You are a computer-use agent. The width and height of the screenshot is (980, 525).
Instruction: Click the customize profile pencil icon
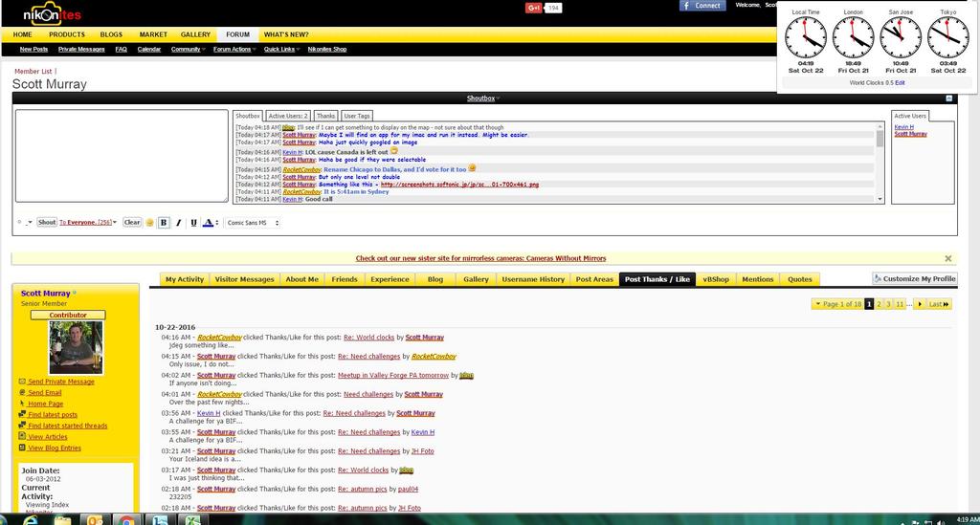879,279
